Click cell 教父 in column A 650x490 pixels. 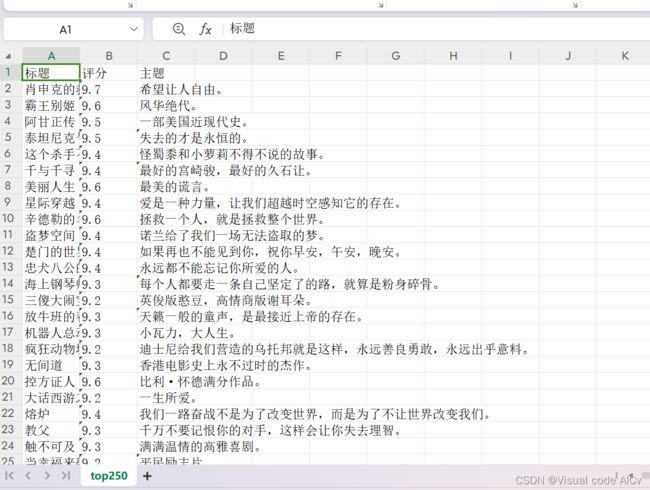[x=51, y=430]
